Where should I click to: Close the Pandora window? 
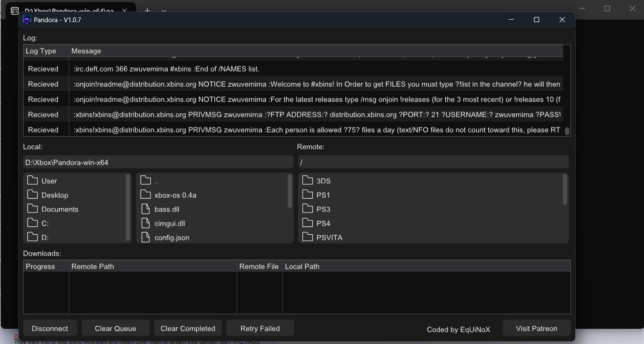[x=562, y=20]
